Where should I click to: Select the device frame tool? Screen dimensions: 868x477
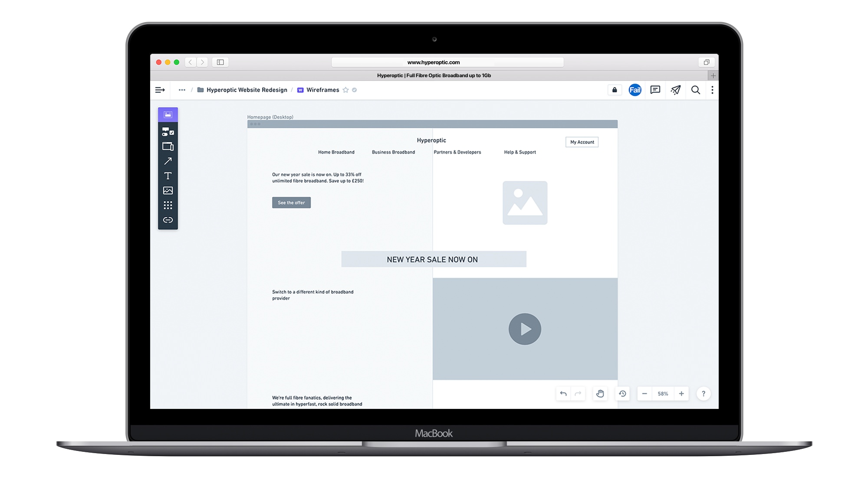coord(168,146)
